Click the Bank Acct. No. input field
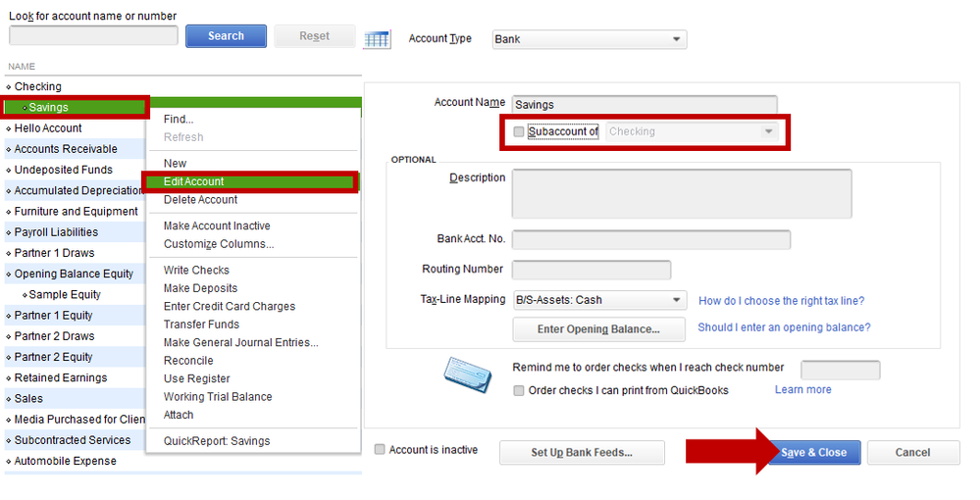This screenshot has height=500, width=980. (650, 240)
